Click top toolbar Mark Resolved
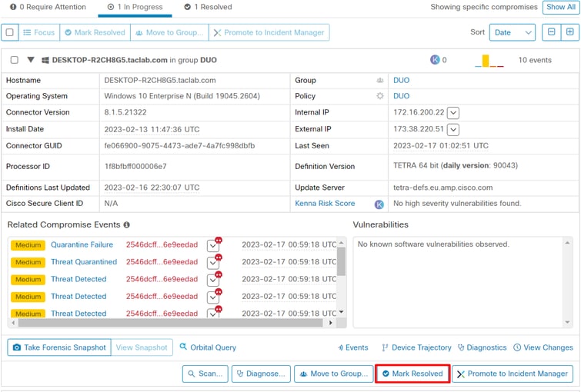 [x=95, y=32]
